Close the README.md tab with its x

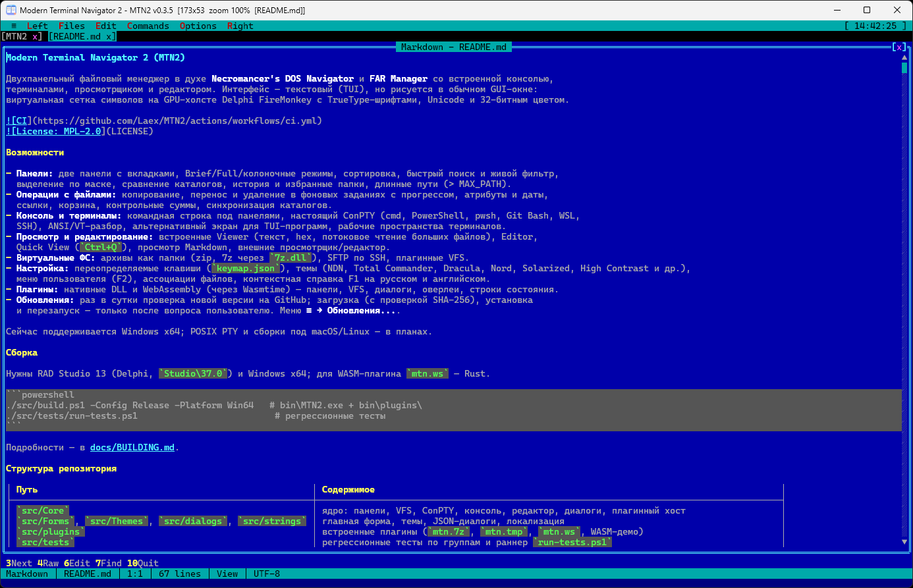pos(109,36)
